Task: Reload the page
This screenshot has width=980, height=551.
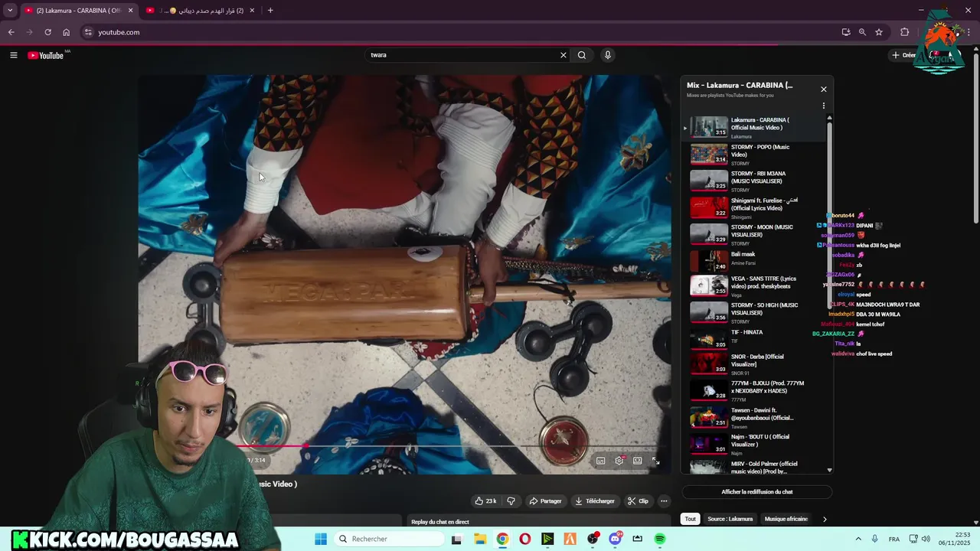Action: point(47,32)
